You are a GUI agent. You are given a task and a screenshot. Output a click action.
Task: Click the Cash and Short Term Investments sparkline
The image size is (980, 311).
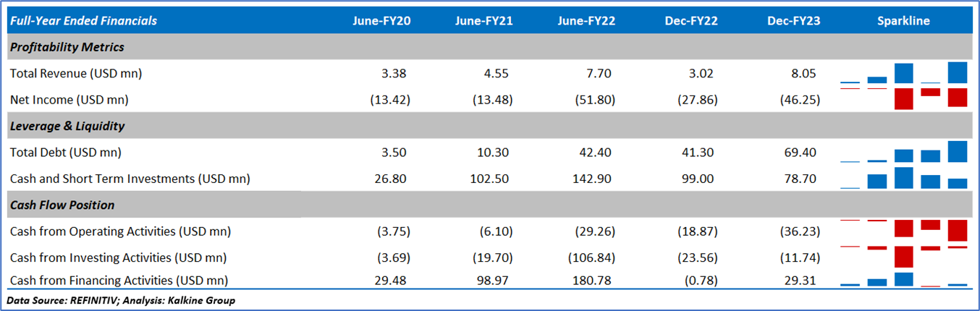903,178
